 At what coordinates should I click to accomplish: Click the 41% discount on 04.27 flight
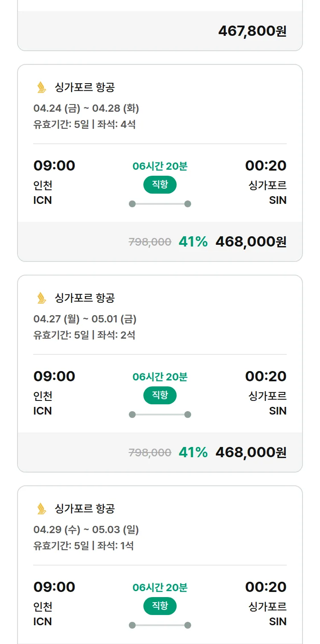193,453
